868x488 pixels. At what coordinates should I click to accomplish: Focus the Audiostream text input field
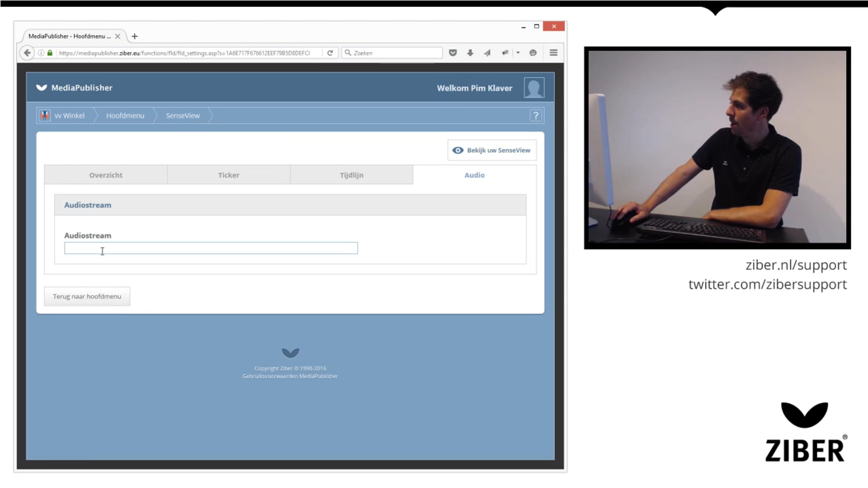point(211,248)
